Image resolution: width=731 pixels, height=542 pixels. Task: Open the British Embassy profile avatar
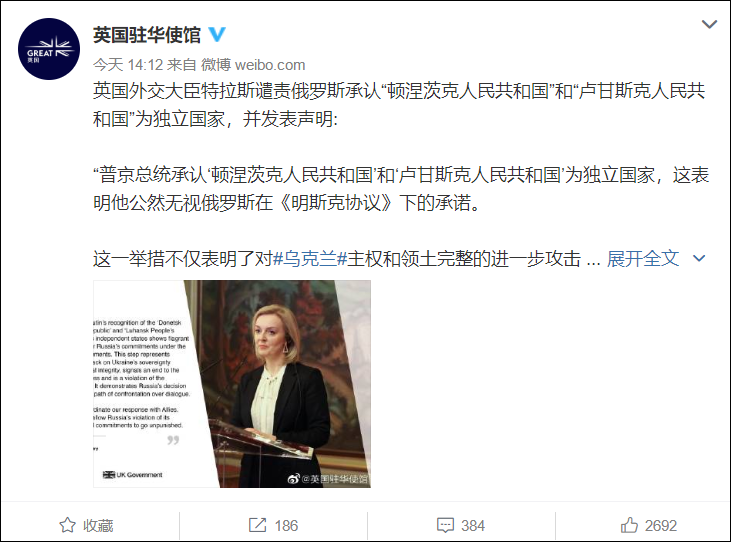click(x=49, y=49)
